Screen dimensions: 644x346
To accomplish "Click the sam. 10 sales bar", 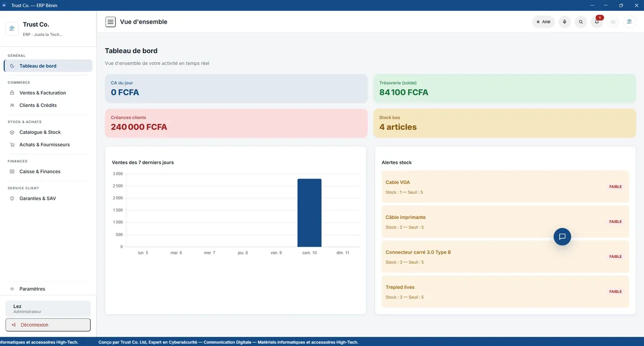I will point(310,213).
